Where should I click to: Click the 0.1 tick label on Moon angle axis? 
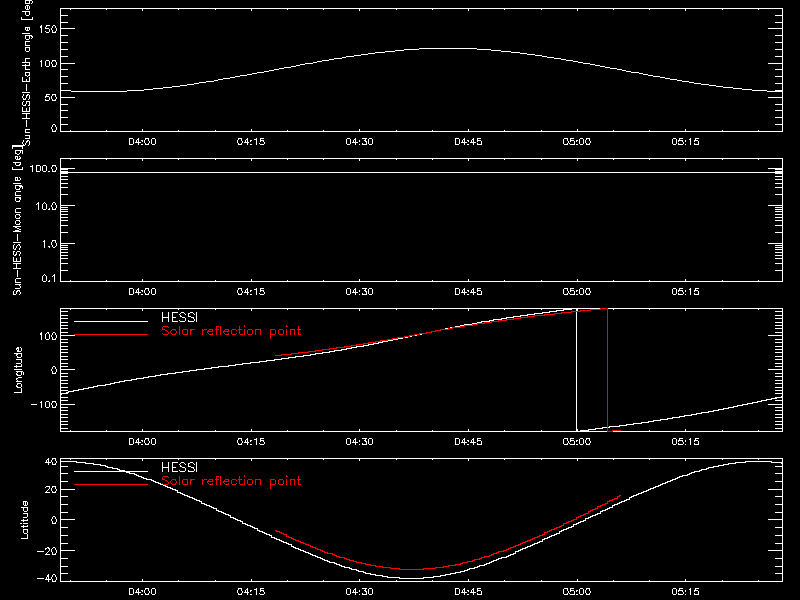pos(49,278)
